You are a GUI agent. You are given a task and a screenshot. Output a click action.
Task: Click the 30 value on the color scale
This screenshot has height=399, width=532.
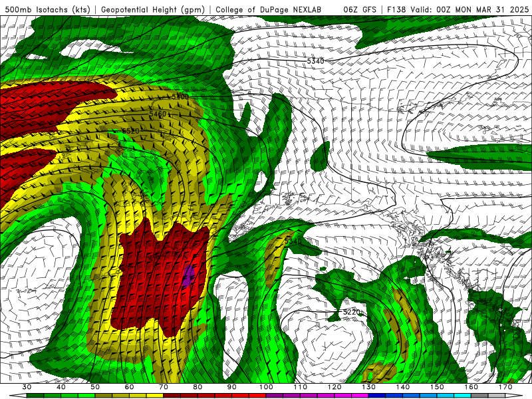(x=27, y=387)
